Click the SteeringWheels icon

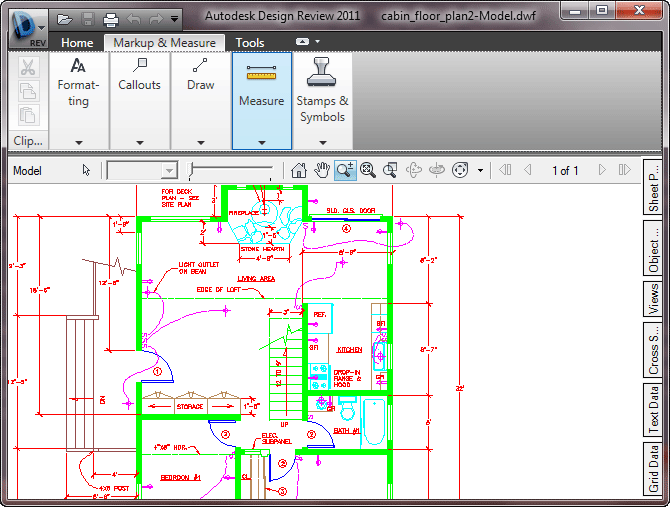[460, 170]
